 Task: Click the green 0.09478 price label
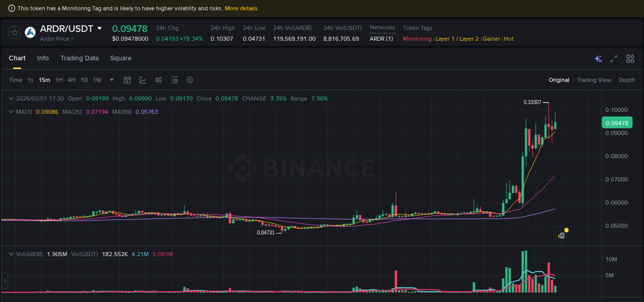(617, 123)
